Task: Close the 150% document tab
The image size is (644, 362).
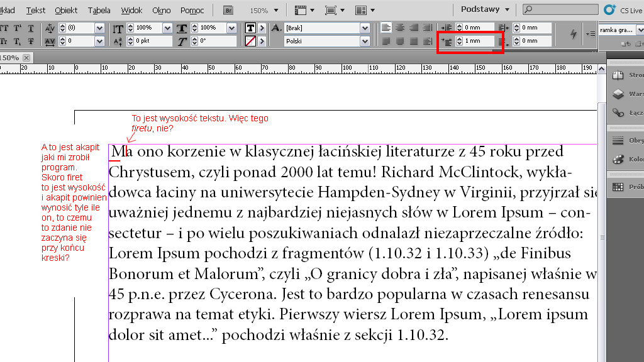Action: 26,58
